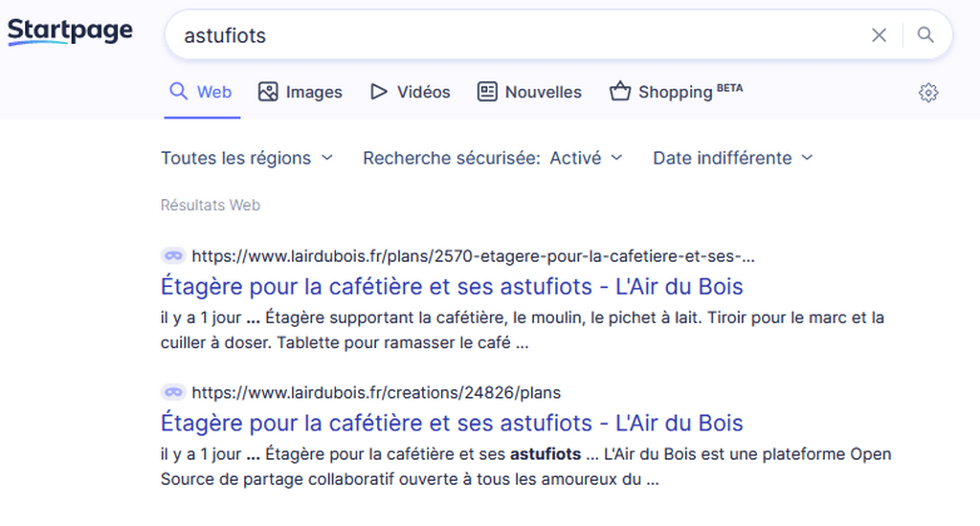Click the magnifying glass search button
980x526 pixels.
[925, 35]
